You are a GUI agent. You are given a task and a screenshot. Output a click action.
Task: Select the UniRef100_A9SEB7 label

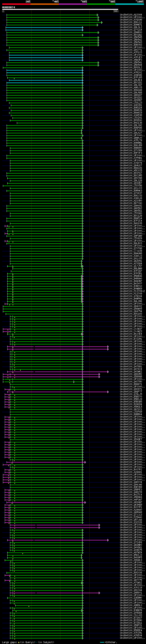(131, 100)
